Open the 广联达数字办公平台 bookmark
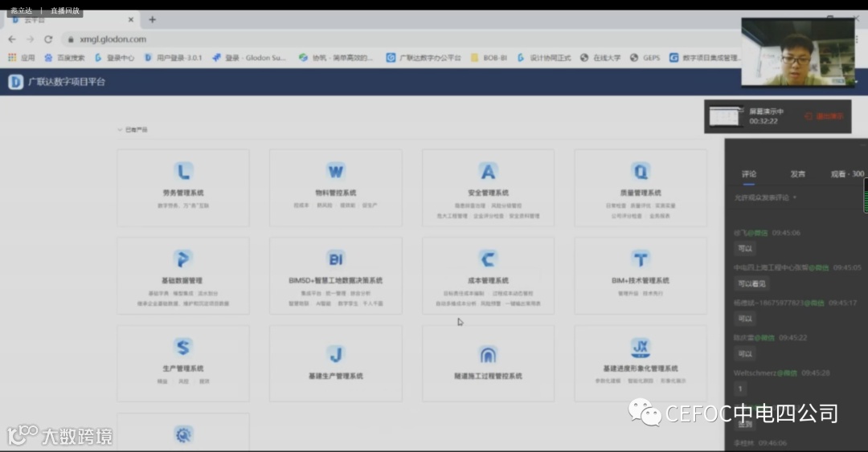 point(424,58)
